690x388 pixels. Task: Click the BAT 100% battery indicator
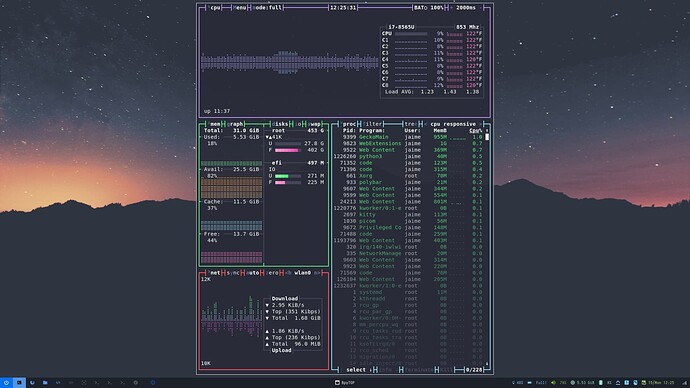pyautogui.click(x=429, y=7)
